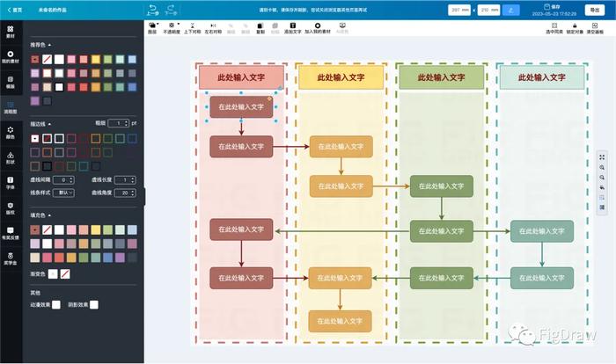Open the 素材 tab in left sidebar
Viewport: 616px width, 364px height.
(x=11, y=32)
